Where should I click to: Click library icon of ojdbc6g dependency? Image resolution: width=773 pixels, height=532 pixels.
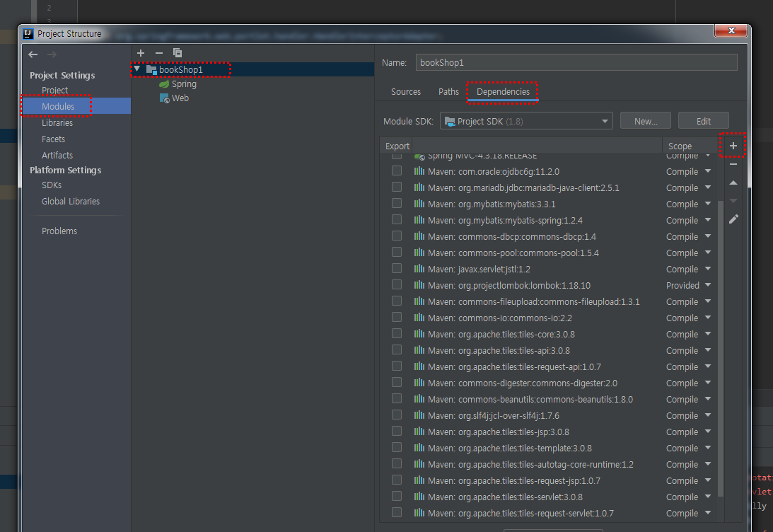[419, 171]
